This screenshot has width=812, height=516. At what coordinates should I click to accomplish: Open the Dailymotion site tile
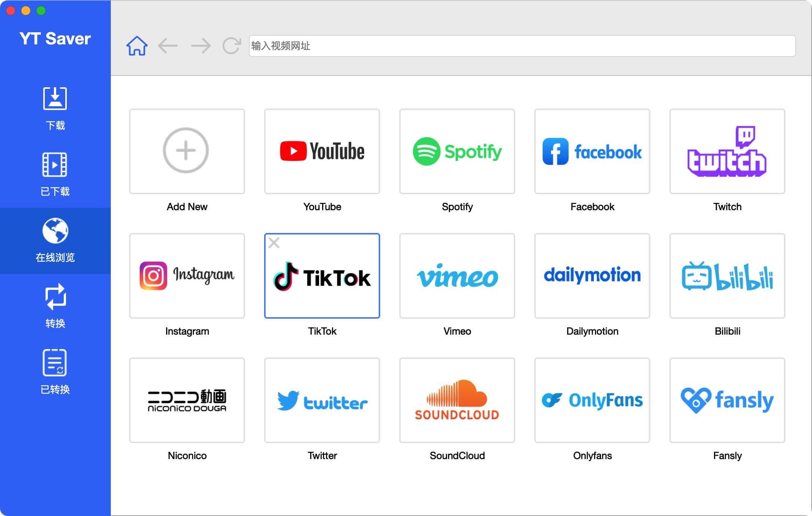(592, 276)
